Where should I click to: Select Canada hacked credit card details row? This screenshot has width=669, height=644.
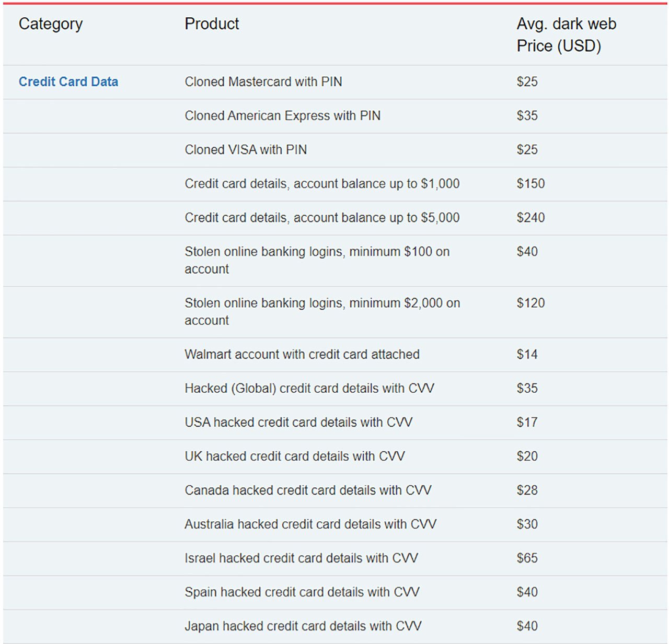coord(308,490)
